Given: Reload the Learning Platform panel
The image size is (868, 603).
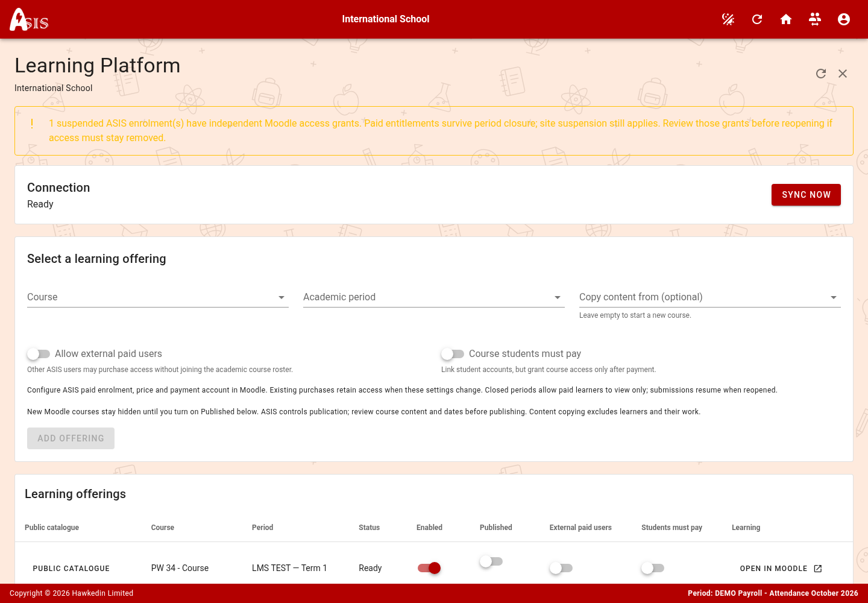Looking at the screenshot, I should (x=821, y=74).
